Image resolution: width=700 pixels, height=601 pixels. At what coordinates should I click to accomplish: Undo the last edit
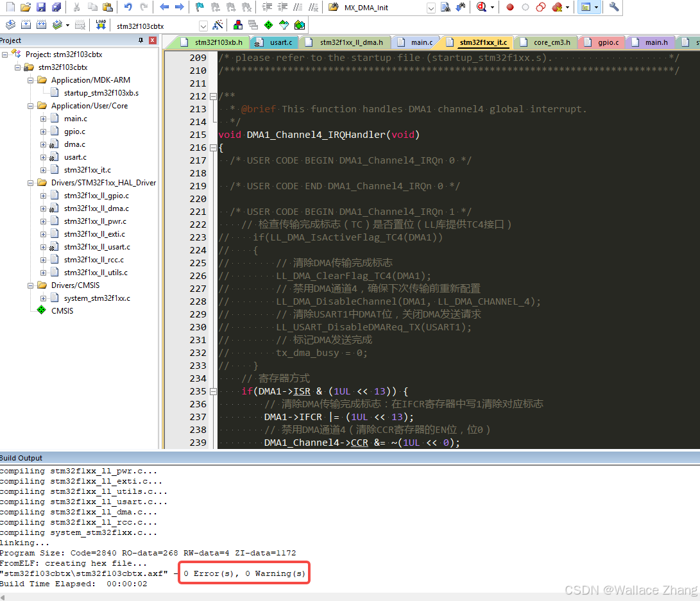pyautogui.click(x=128, y=7)
